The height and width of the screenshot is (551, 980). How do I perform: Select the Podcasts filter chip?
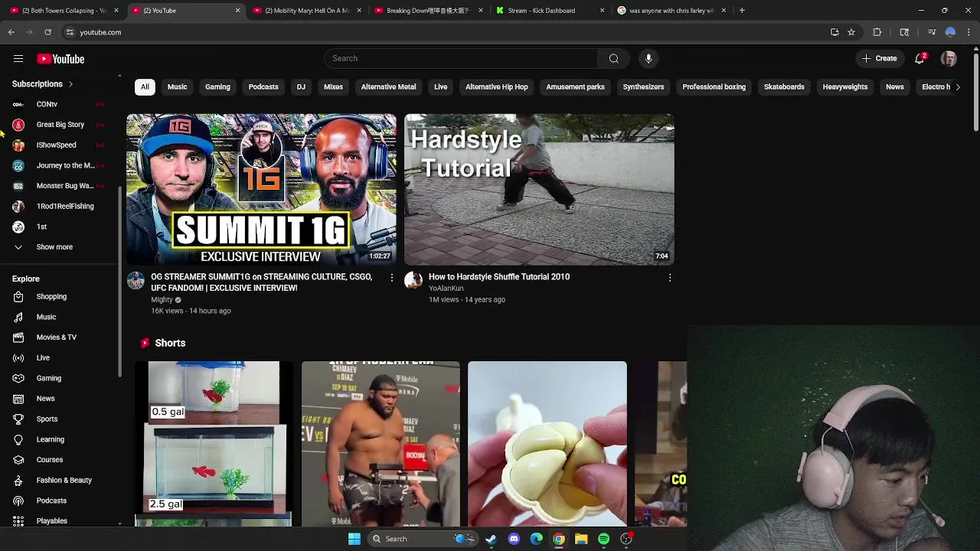coord(263,87)
